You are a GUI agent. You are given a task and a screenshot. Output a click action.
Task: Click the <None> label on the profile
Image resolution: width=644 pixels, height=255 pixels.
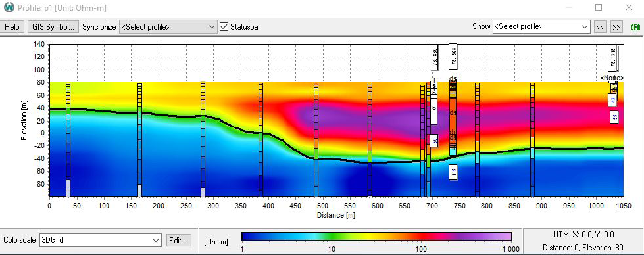pos(612,78)
